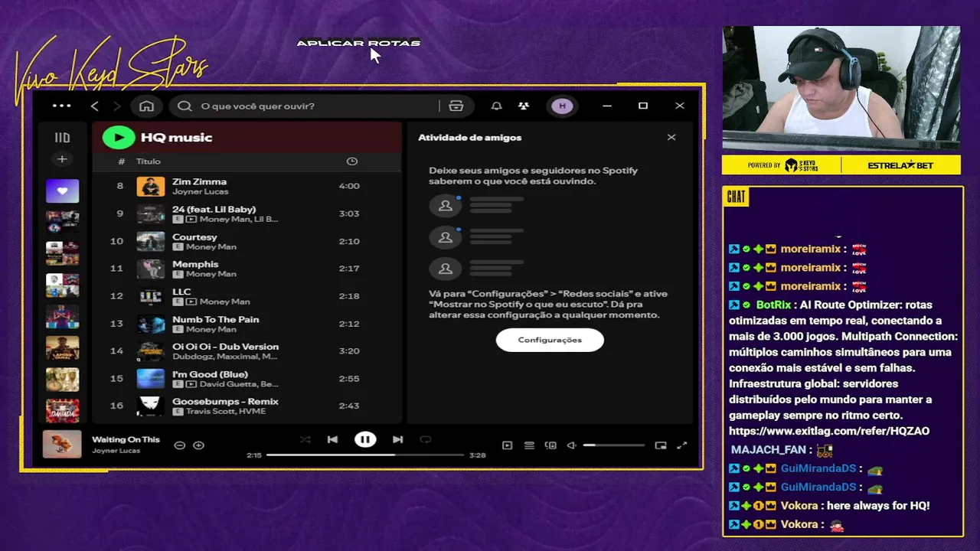Toggle repeat mode
980x551 pixels.
point(426,439)
